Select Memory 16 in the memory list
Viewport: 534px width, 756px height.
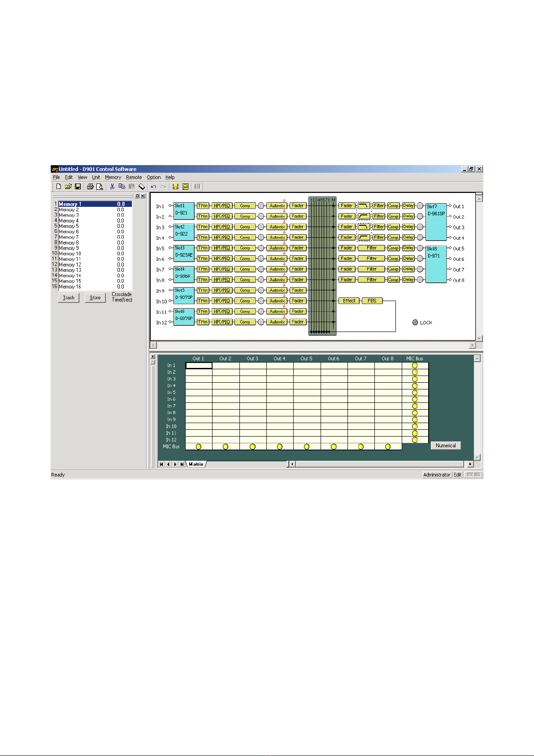tap(95, 287)
